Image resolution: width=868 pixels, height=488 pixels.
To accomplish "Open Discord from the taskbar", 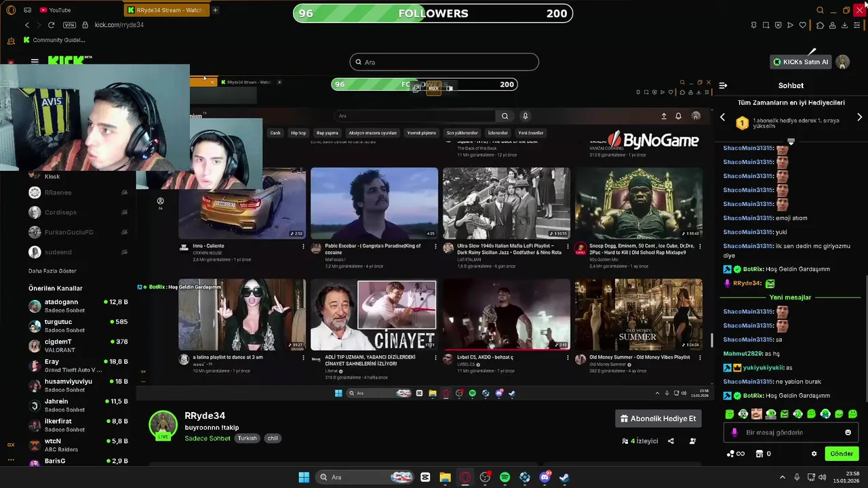I will (x=545, y=477).
